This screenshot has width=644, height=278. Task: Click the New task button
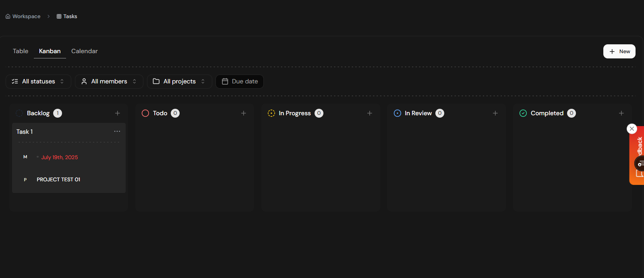(619, 51)
